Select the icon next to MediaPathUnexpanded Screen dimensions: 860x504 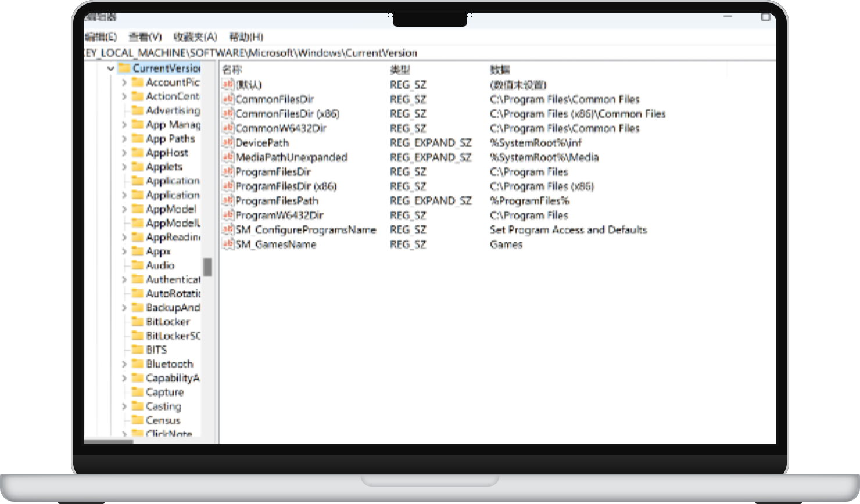tap(228, 157)
